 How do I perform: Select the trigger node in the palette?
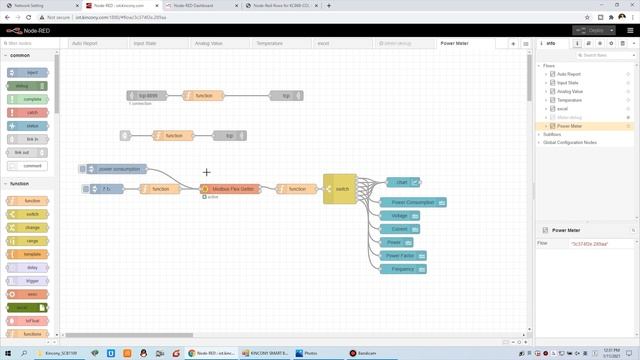coord(27,281)
